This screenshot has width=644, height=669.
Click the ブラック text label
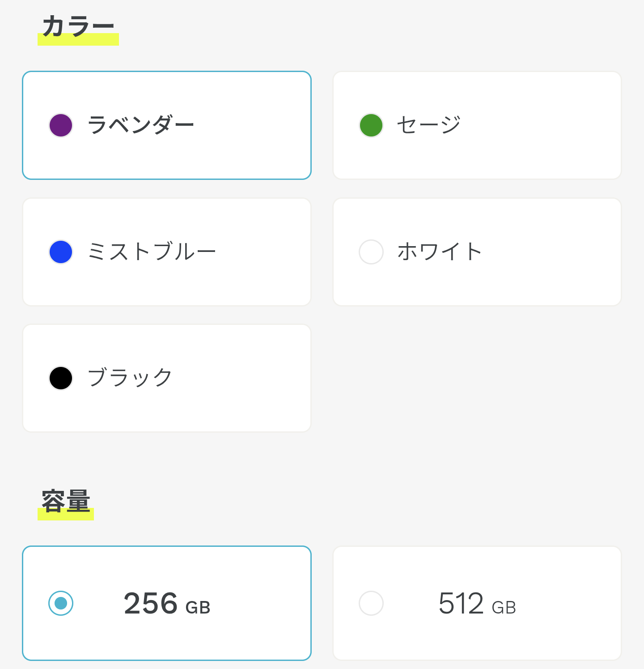tap(130, 378)
